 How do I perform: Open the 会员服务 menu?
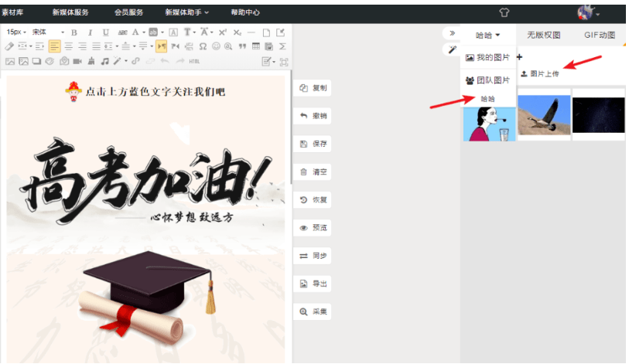[128, 12]
